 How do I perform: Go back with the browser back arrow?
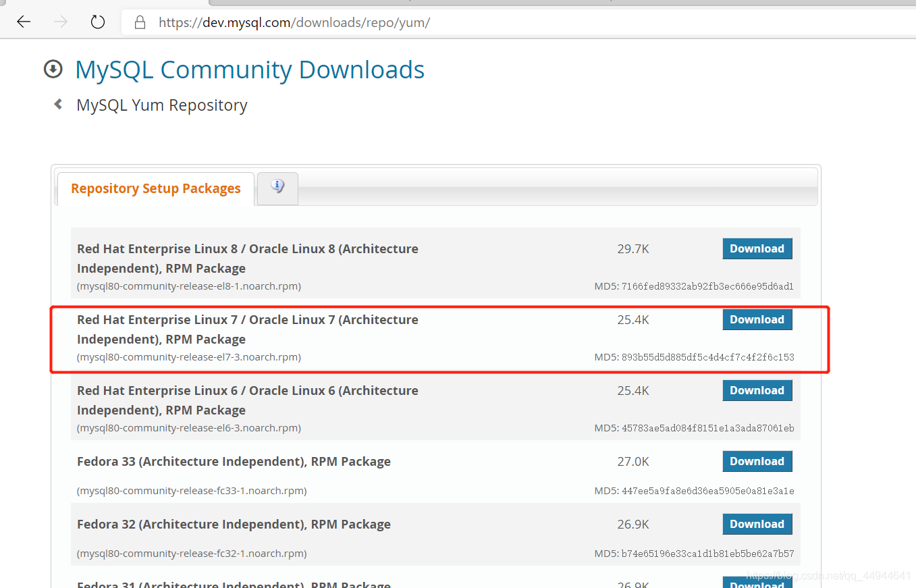(24, 22)
